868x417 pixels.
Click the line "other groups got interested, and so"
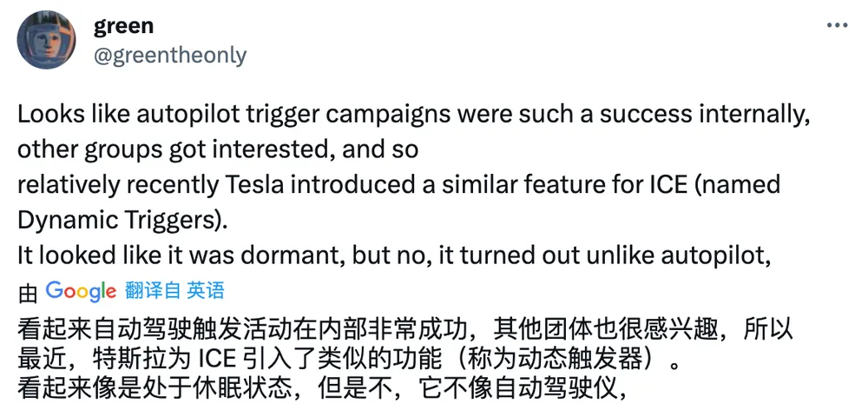coord(218,150)
